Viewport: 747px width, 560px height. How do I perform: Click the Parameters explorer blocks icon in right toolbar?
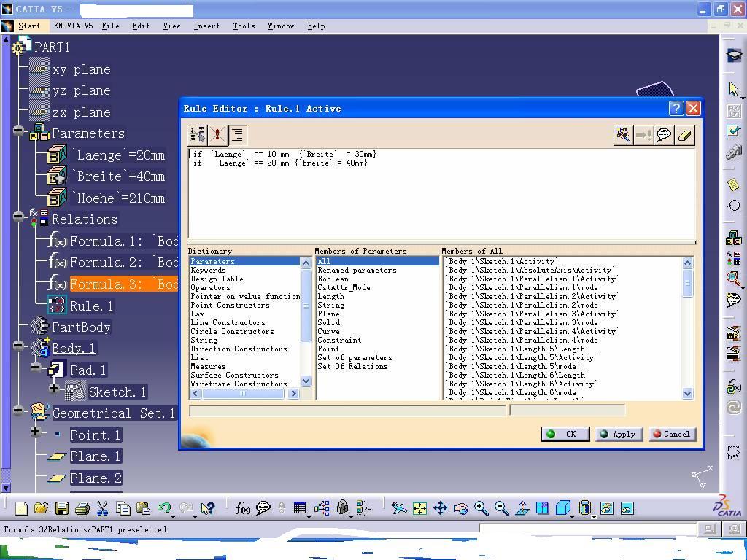coord(734,238)
